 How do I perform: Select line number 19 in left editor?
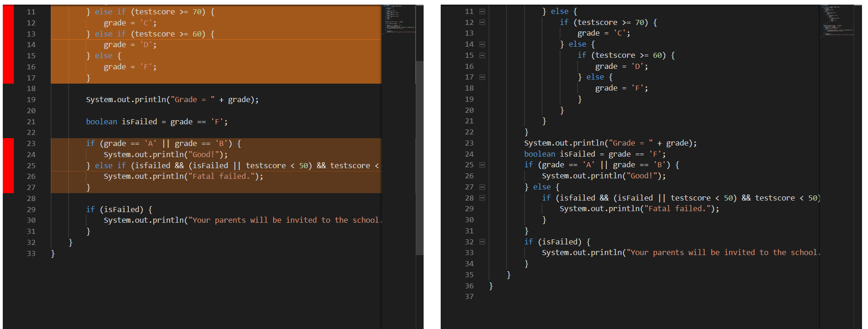pyautogui.click(x=31, y=99)
